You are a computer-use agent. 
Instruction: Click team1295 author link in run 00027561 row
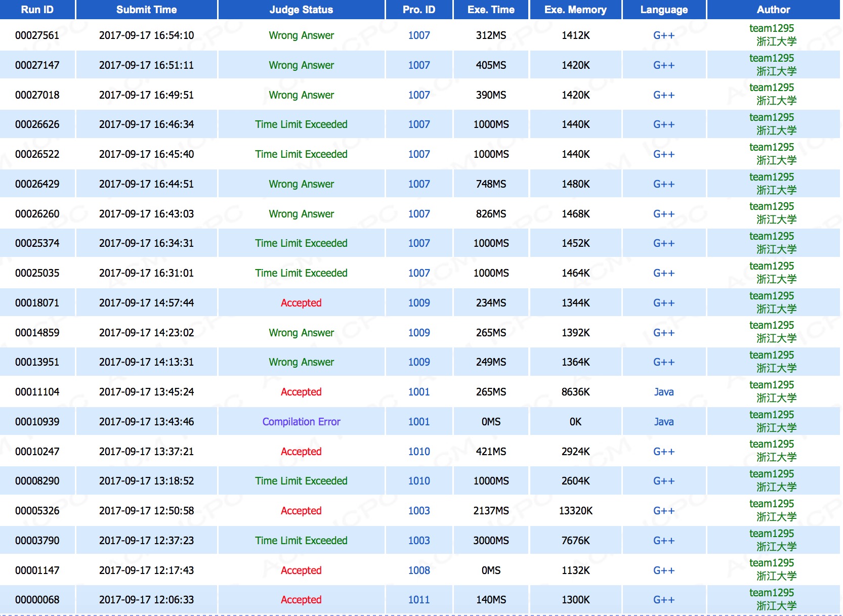pyautogui.click(x=771, y=29)
